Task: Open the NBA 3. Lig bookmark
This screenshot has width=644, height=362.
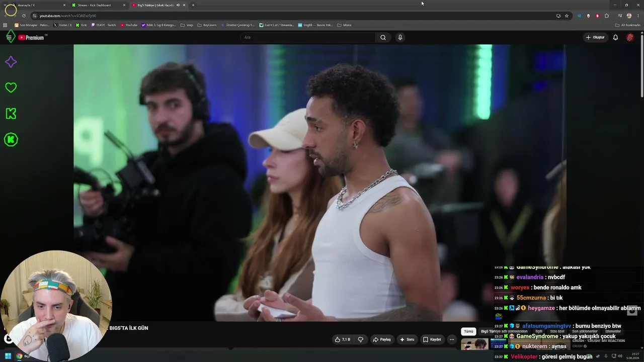Action: tap(159, 25)
